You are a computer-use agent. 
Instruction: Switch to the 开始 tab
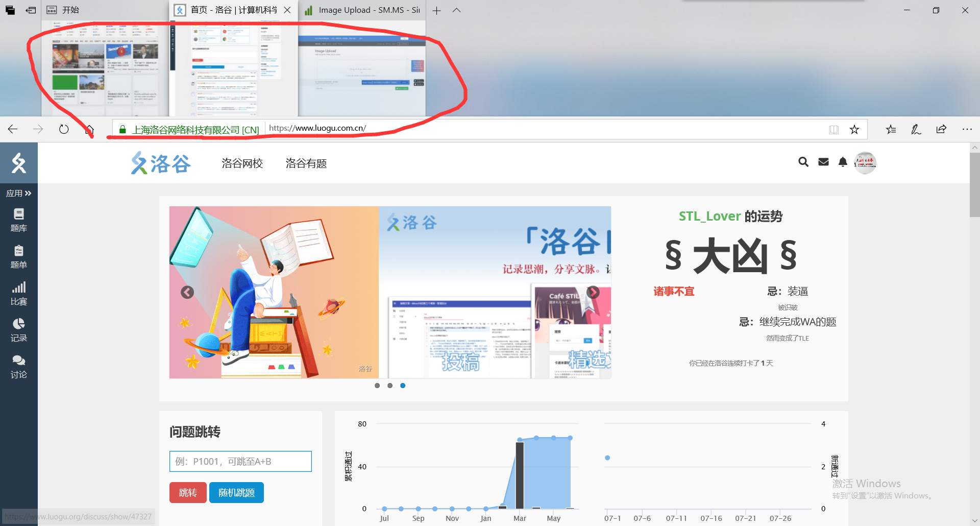[x=105, y=10]
